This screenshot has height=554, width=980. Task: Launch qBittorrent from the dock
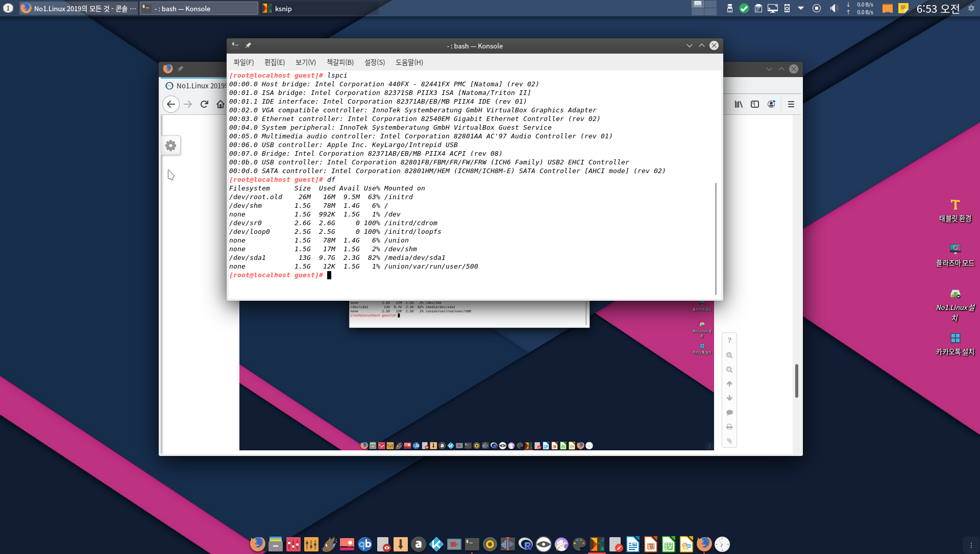365,544
